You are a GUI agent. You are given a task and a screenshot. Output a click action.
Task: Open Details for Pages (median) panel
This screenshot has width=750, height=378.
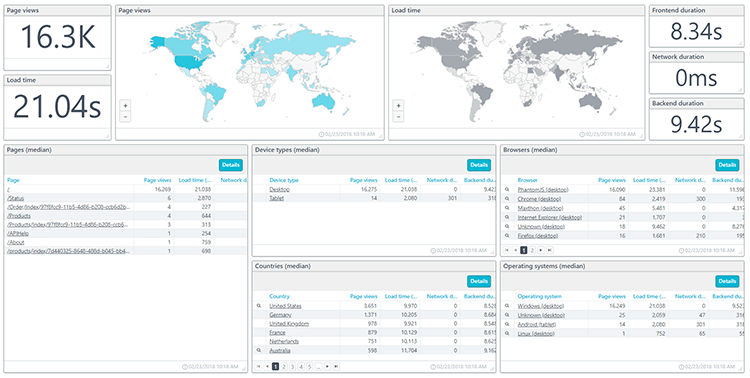coord(231,165)
